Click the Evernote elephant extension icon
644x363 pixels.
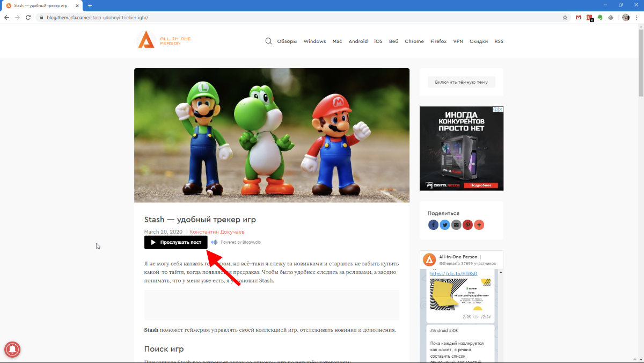click(601, 17)
